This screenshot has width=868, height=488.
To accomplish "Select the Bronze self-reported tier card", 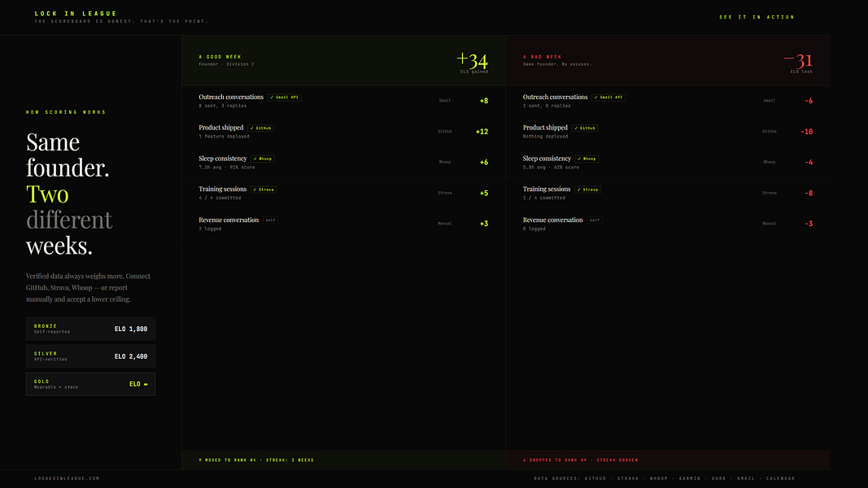I will pos(91,329).
